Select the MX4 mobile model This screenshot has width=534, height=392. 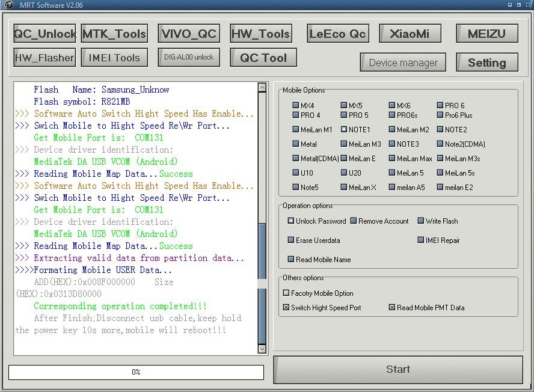pos(296,105)
